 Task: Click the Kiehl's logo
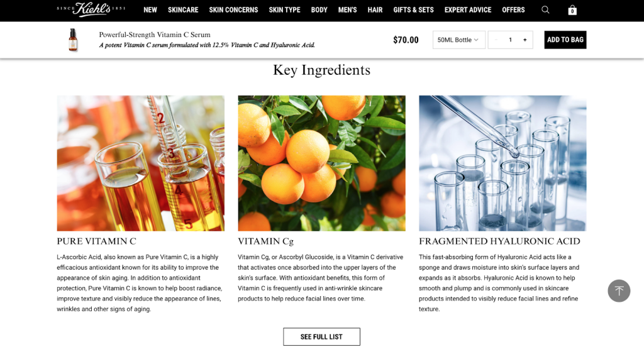pos(91,9)
